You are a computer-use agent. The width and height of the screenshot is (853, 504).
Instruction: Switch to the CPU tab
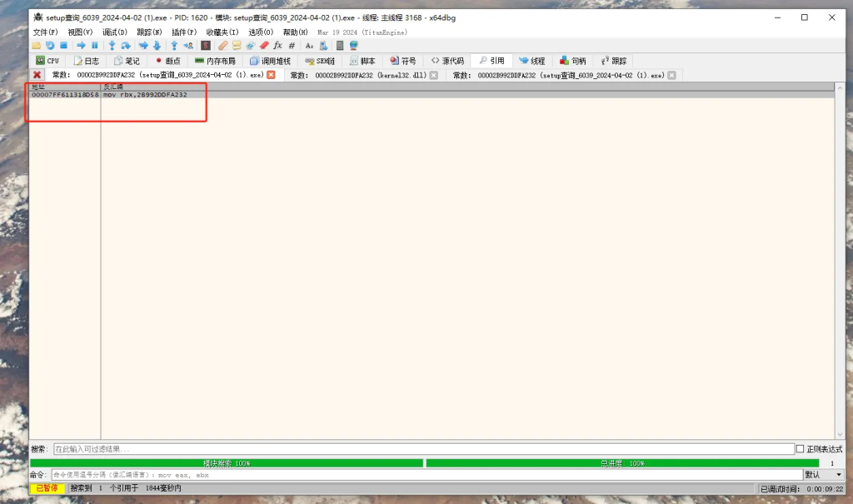click(x=47, y=61)
